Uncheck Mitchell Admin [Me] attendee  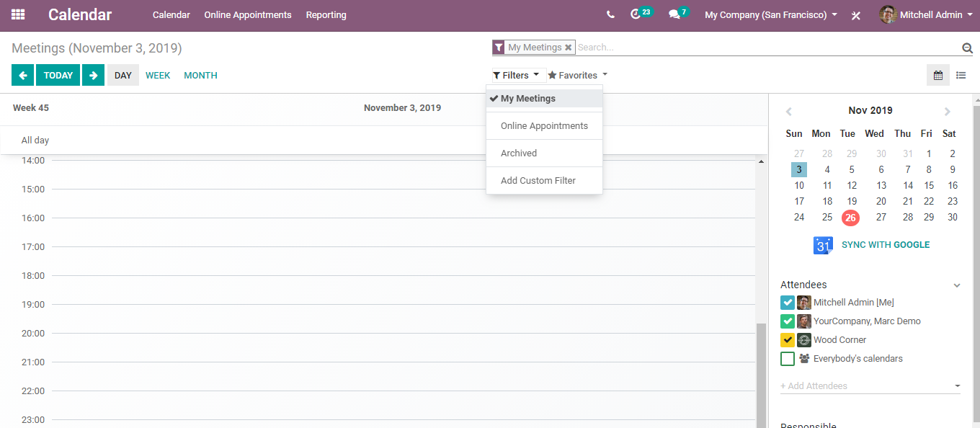click(x=788, y=303)
